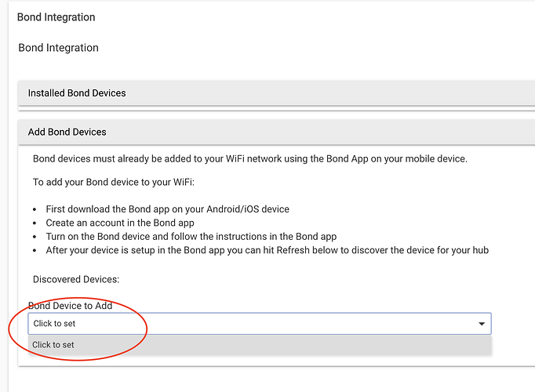Image resolution: width=535 pixels, height=392 pixels.
Task: Click 'Create an account in the Bond app' bullet
Action: (120, 223)
